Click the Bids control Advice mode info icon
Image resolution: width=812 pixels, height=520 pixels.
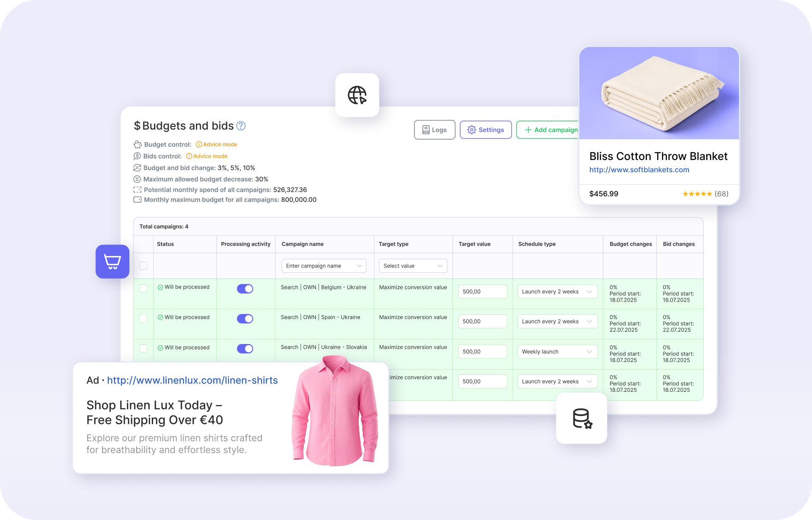(189, 156)
